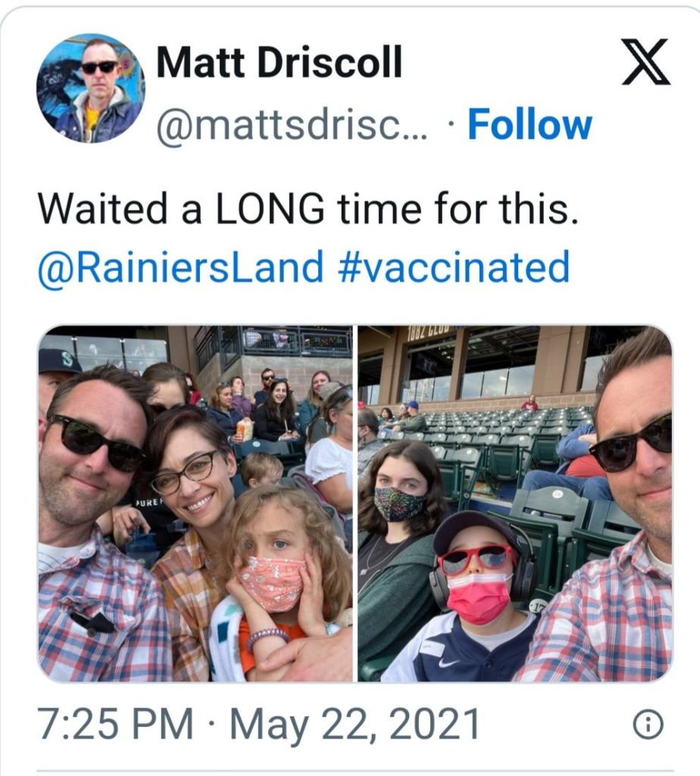Click the Follow link

coord(530,126)
